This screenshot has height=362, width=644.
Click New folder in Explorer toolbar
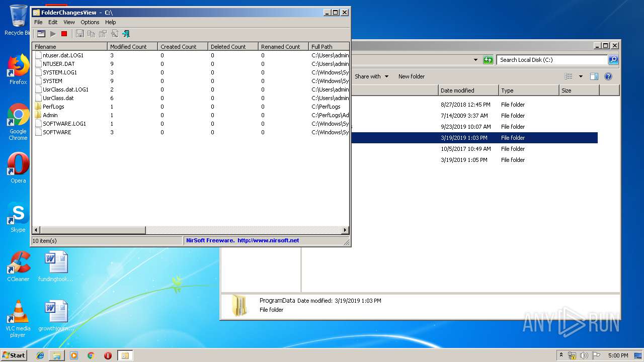click(x=412, y=76)
